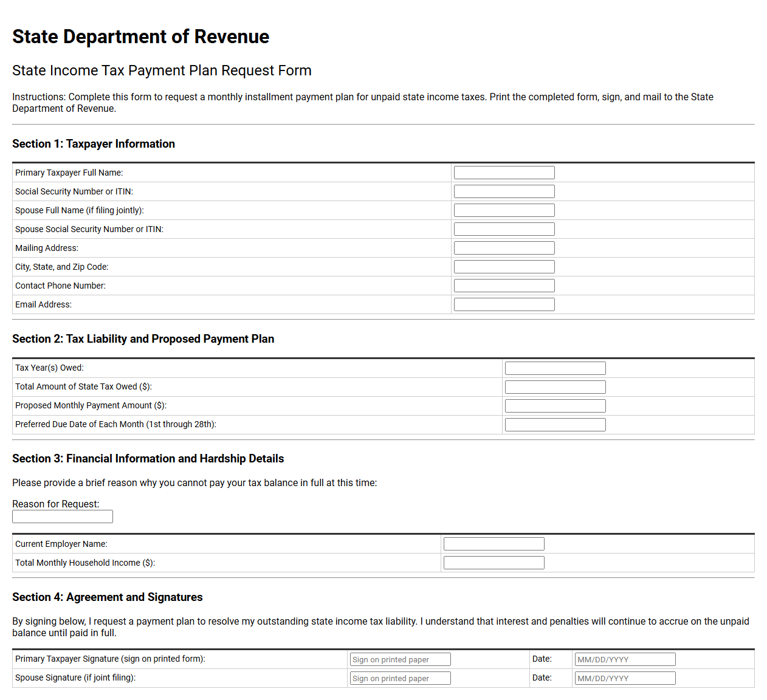This screenshot has height=700, width=767.
Task: Select the Spouse Full Name input box
Action: (504, 210)
